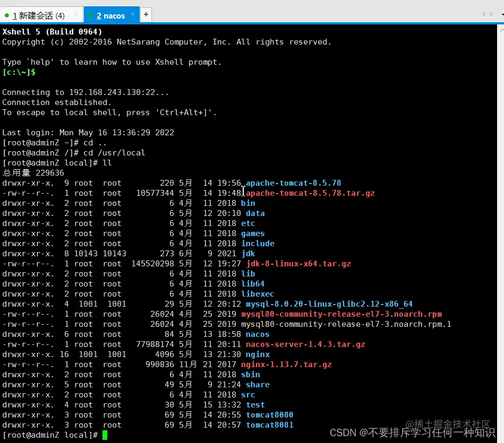Click the "ll" command after local prompt
Viewport: 504px width, 443px height.
coord(107,163)
